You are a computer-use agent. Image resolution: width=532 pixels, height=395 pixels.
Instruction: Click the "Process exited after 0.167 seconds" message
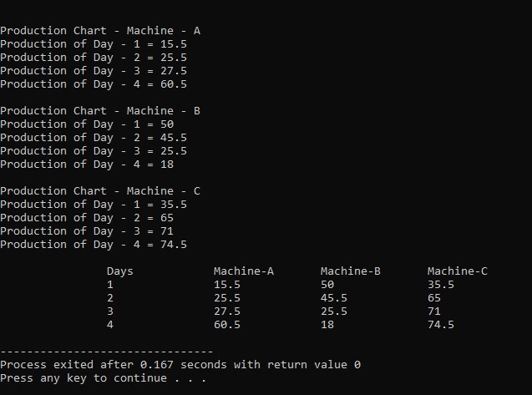[x=180, y=365]
